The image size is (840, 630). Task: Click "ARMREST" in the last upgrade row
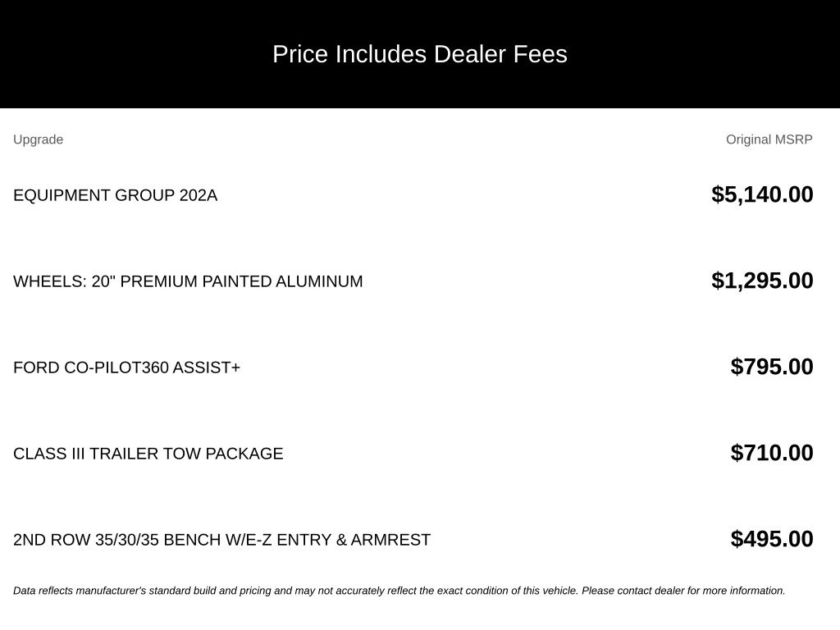(390, 540)
